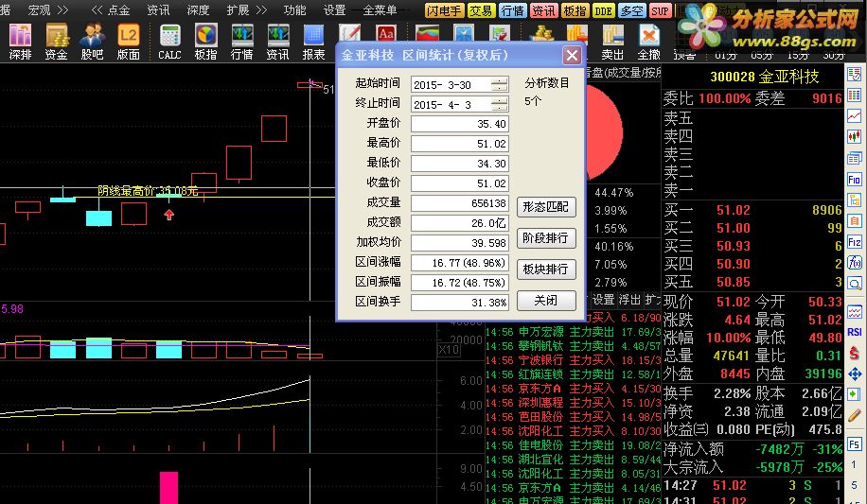
Task: Click the 闪电手 quick trade button
Action: (444, 10)
